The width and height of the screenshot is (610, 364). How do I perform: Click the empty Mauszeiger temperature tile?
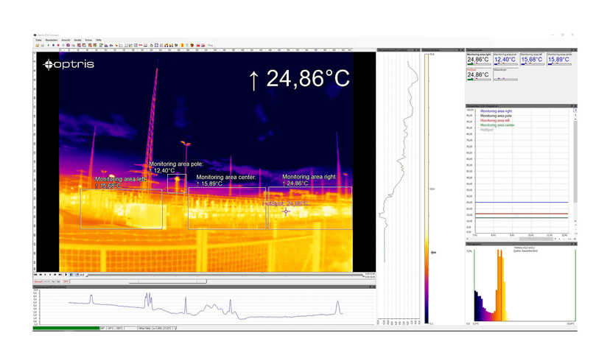click(x=505, y=74)
